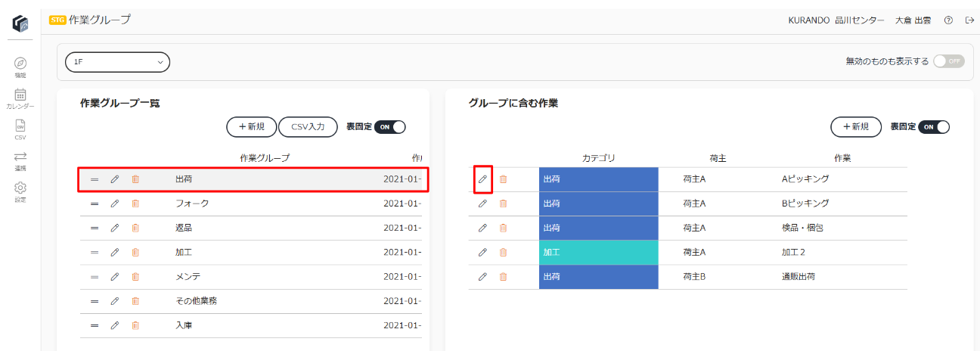Open the カレンダー calendar icon
The height and width of the screenshot is (351, 980).
[x=20, y=95]
